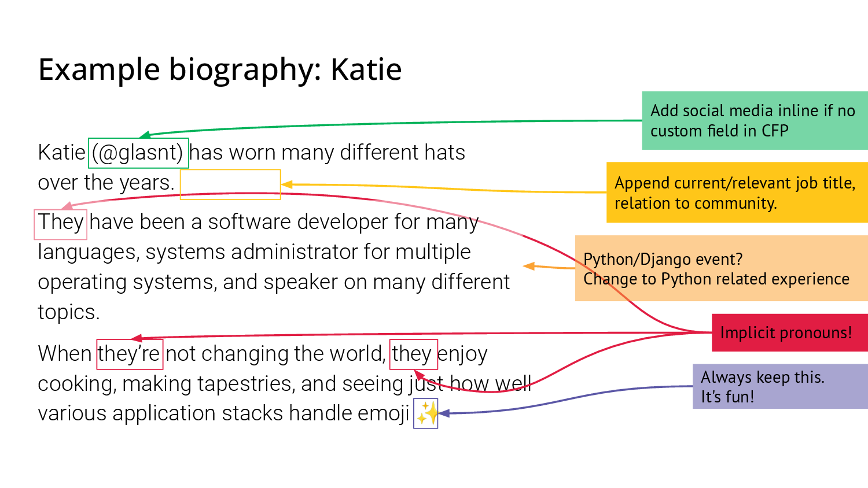Click the word 'they' before 'enjoy'
This screenshot has height=488, width=868.
[412, 354]
